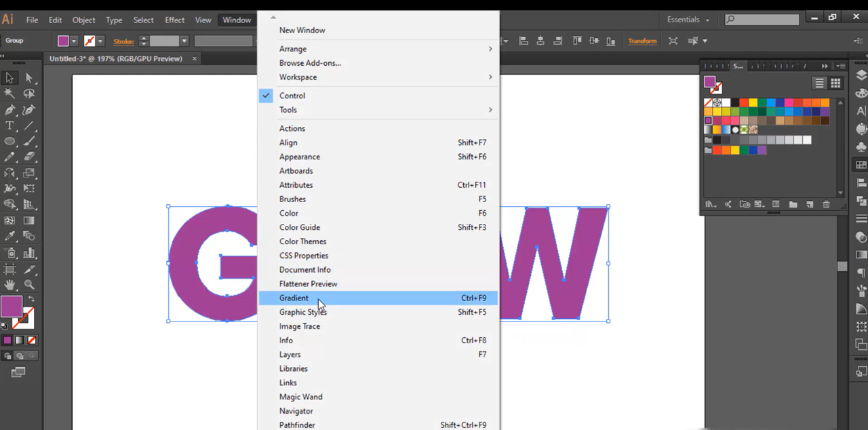Click New Color Group folder icon
The width and height of the screenshot is (868, 430).
(793, 204)
